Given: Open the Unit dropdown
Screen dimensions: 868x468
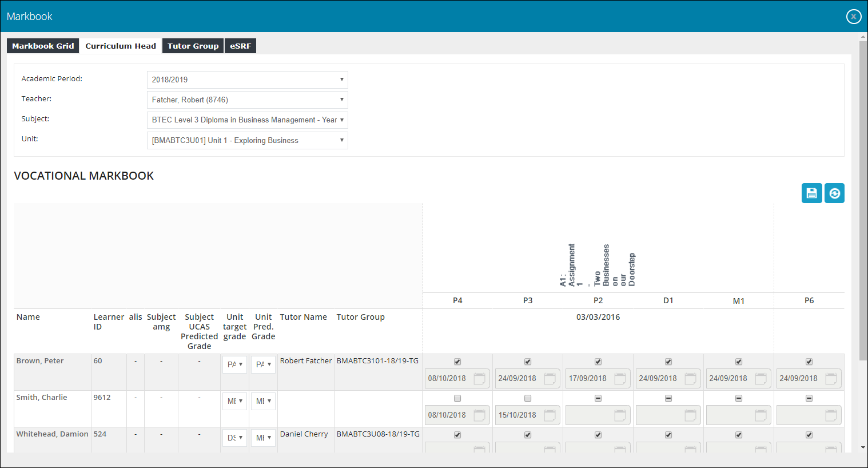Looking at the screenshot, I should point(248,140).
